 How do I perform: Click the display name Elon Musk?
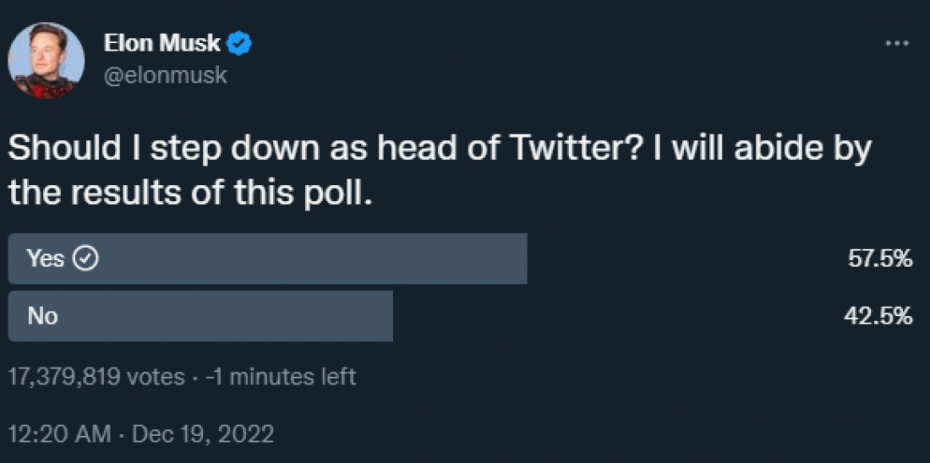(163, 43)
